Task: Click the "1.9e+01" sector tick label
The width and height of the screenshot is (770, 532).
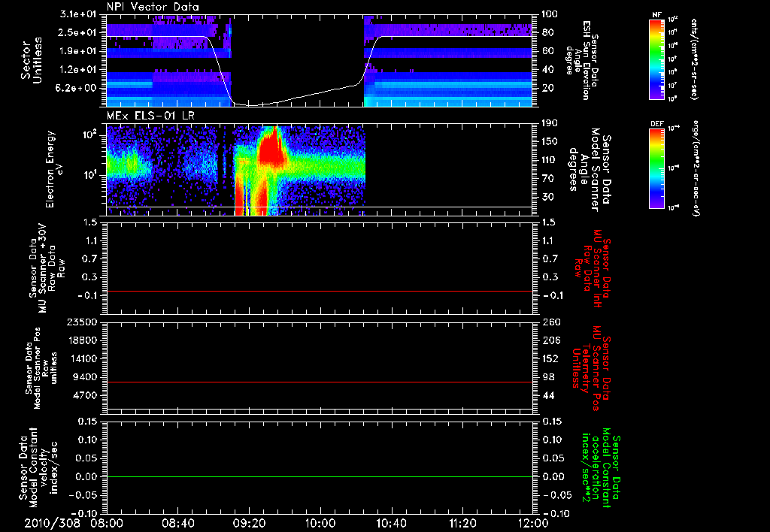Action: pos(77,51)
